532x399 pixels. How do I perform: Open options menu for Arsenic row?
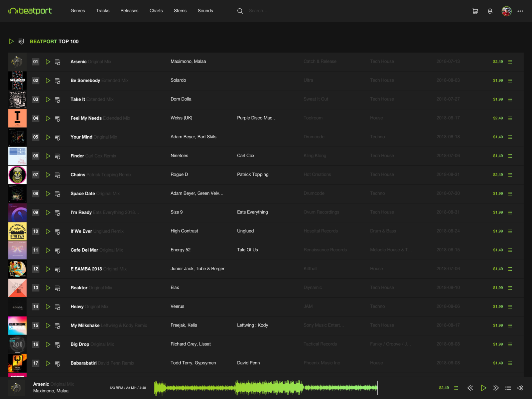510,62
